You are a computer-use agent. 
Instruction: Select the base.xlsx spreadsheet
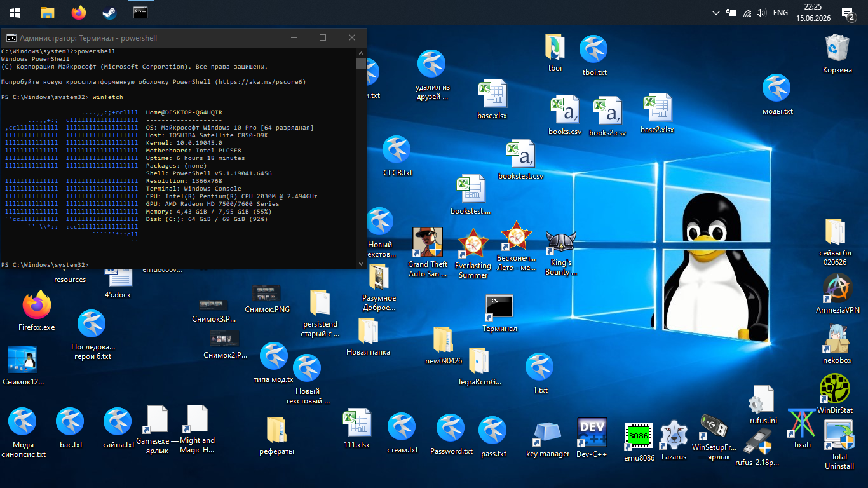[x=492, y=99]
